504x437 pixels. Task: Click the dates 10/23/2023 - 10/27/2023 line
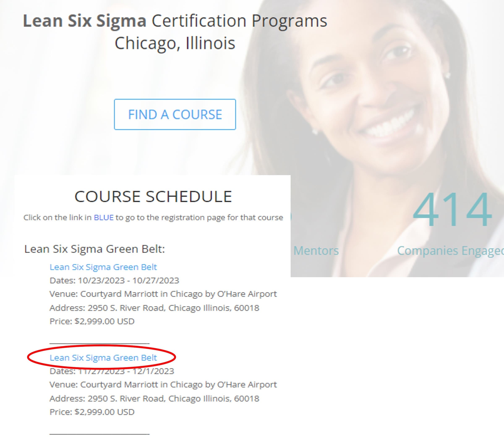tap(114, 280)
